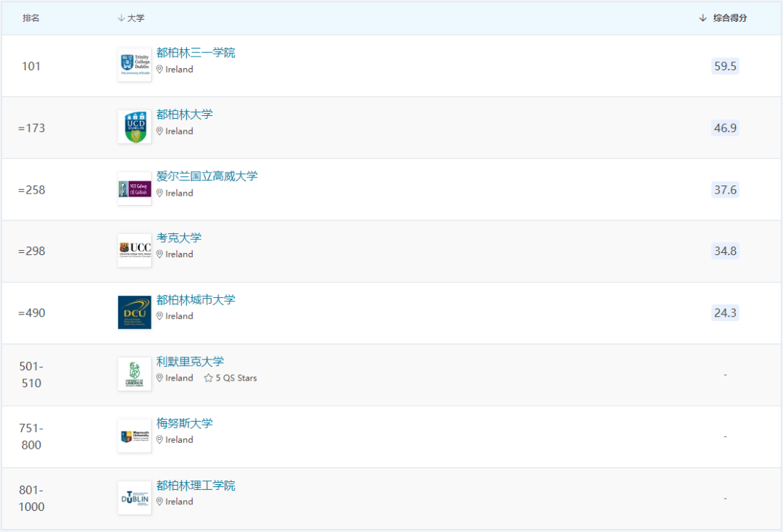Viewport: 783px width, 532px height.
Task: Click the UCD Dublin shield logo
Action: coord(134,128)
